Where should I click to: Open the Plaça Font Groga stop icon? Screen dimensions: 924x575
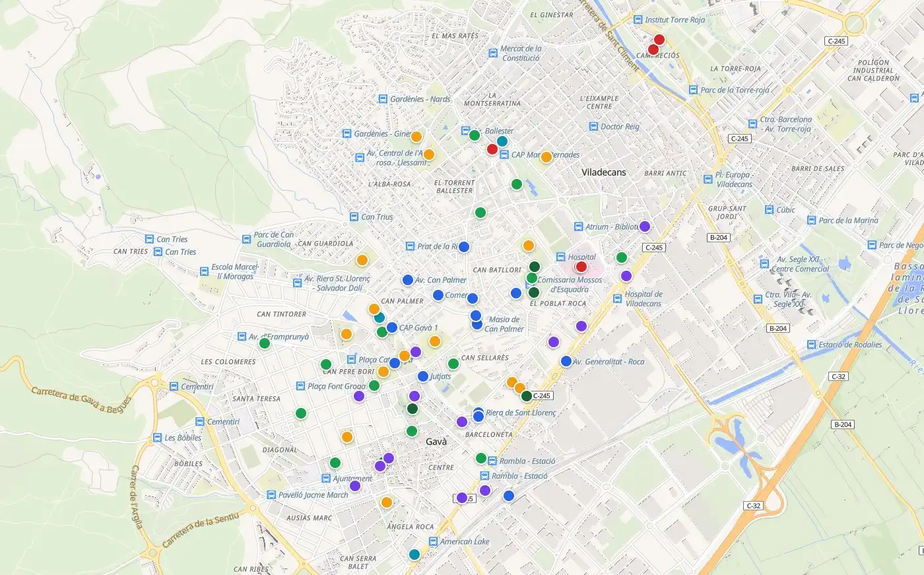click(300, 386)
